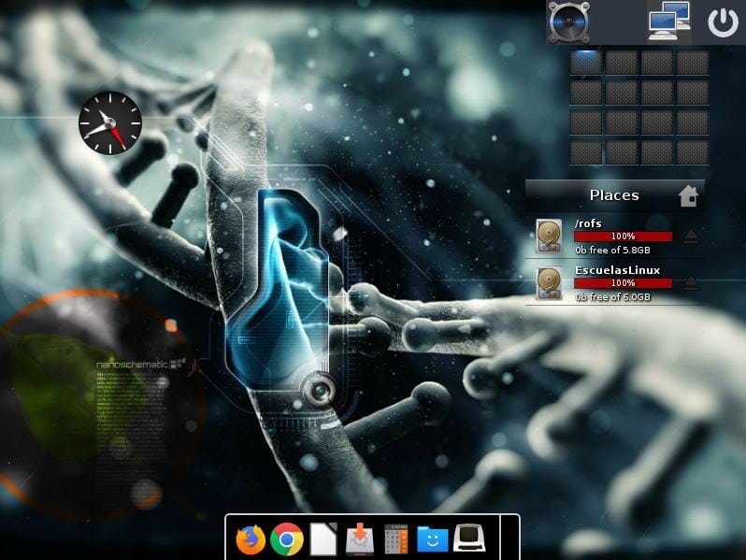
Task: Switch to pager desktop row two, column four
Action: click(693, 93)
